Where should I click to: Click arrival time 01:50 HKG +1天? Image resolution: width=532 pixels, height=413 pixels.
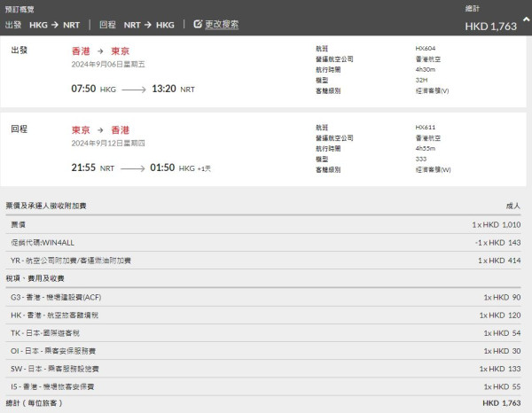click(x=181, y=168)
